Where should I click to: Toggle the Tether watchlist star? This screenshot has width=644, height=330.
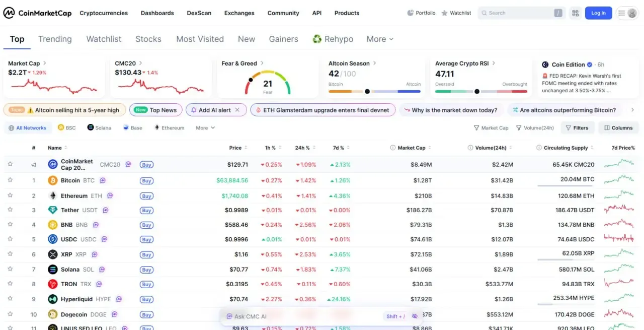tap(10, 210)
